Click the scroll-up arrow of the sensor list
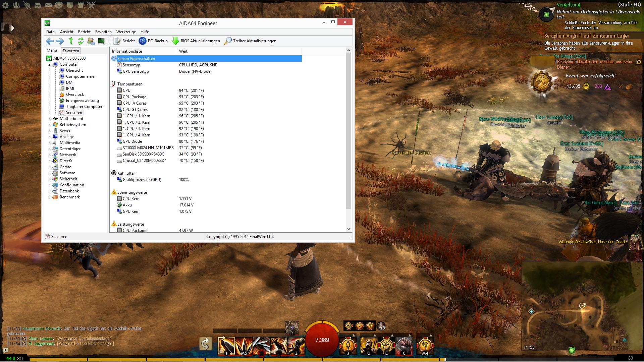Viewport: 644px width, 362px height. pyautogui.click(x=348, y=51)
